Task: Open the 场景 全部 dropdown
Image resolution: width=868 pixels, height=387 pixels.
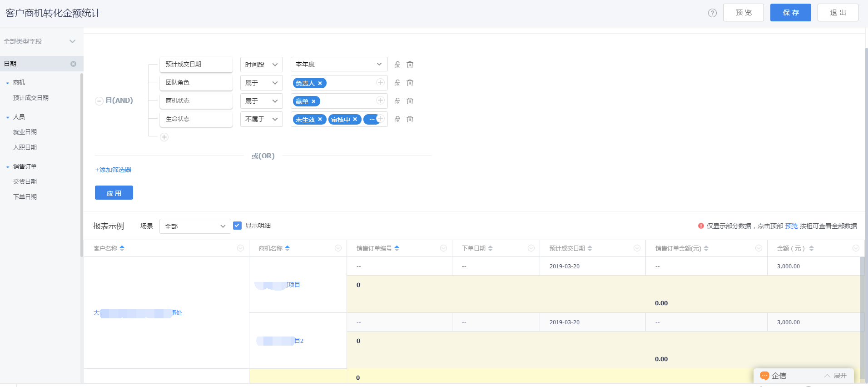Action: (195, 226)
